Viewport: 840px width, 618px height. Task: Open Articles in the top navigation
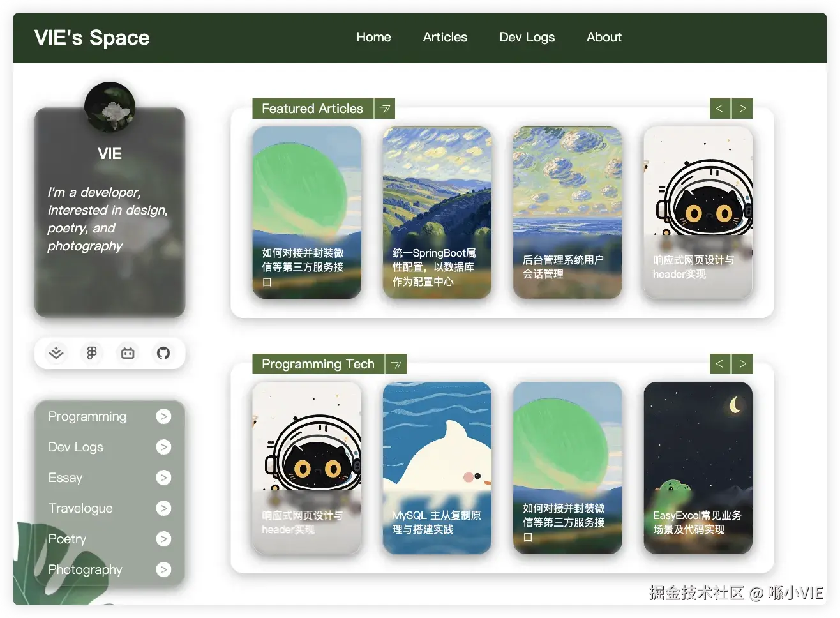[x=445, y=37]
